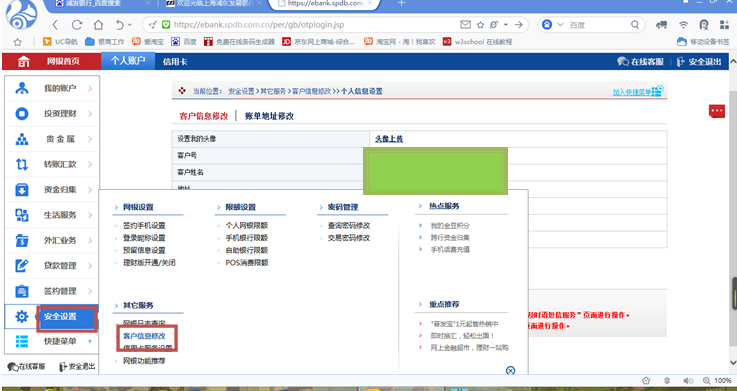Click 加入快捷菜单 link
737x391 pixels.
(x=633, y=92)
